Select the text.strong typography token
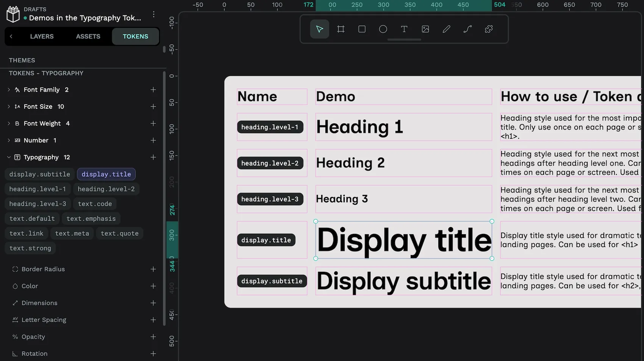Image resolution: width=644 pixels, height=361 pixels. pos(30,248)
